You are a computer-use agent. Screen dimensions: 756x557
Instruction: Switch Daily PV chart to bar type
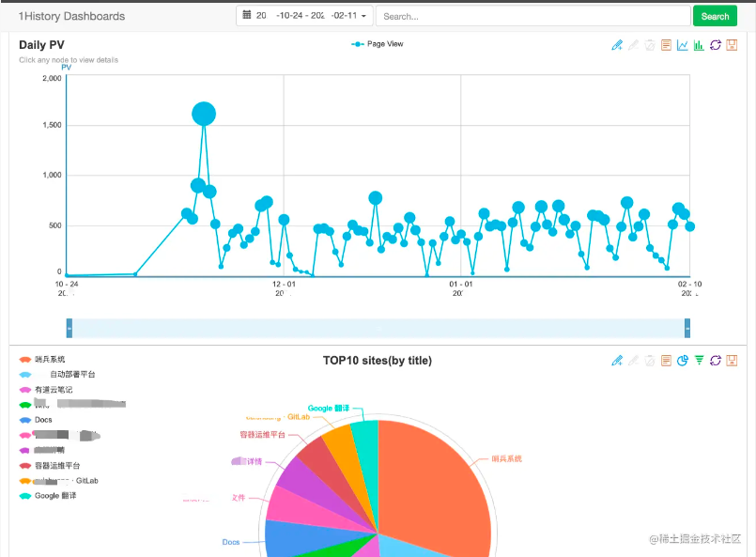click(x=699, y=45)
